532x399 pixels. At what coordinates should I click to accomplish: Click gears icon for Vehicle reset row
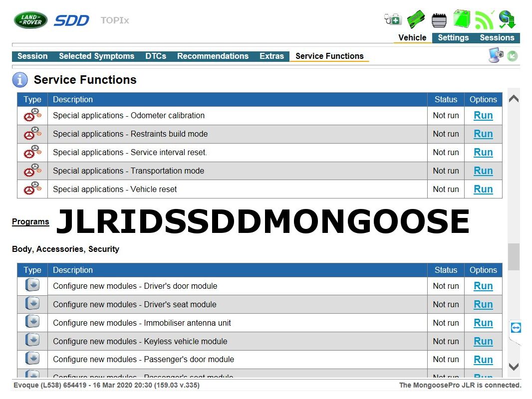pos(32,189)
